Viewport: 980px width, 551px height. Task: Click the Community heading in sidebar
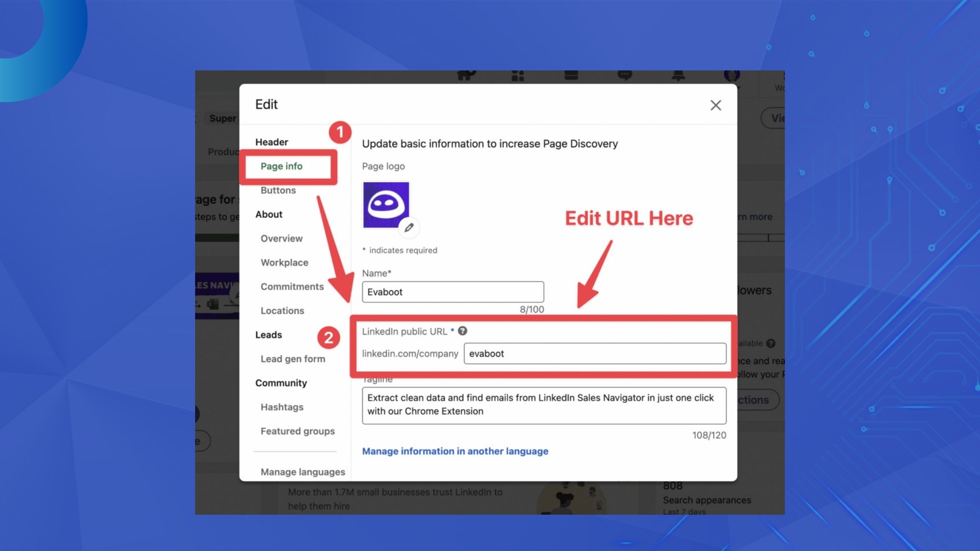click(281, 383)
